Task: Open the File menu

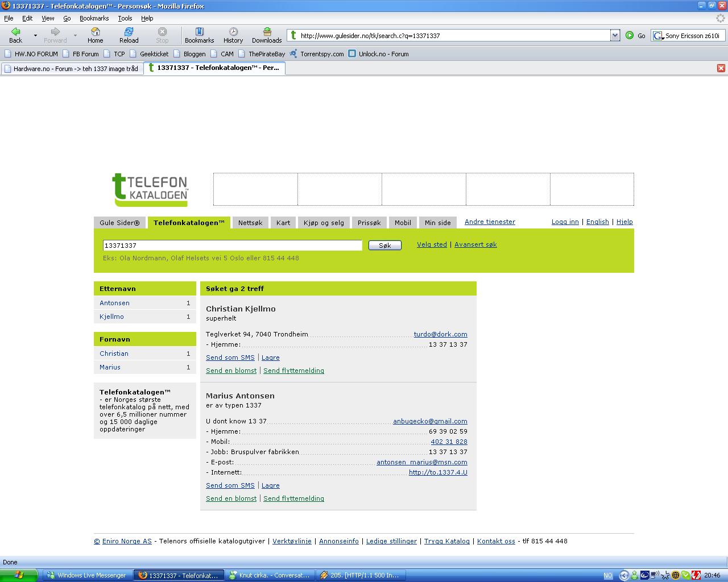Action: click(9, 18)
